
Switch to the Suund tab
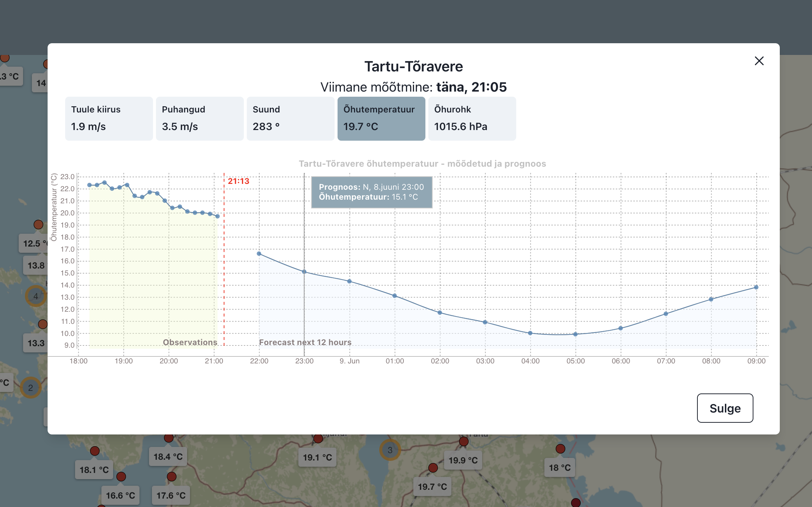click(290, 118)
